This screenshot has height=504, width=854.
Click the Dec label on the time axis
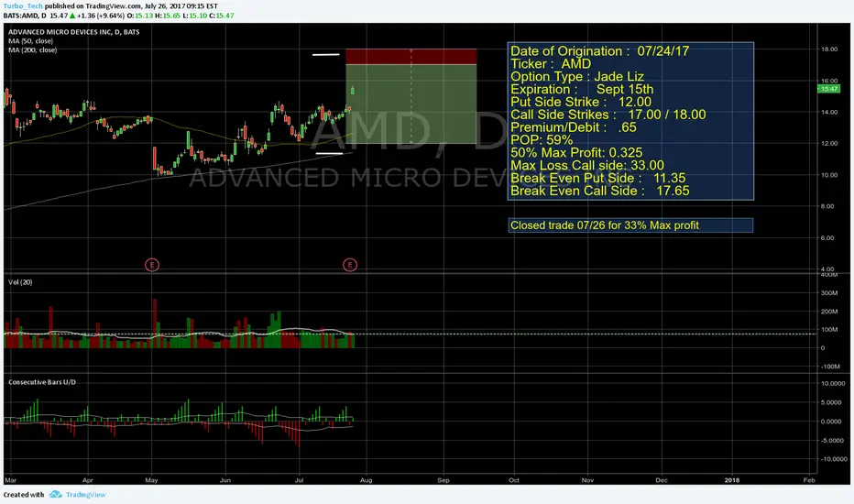pos(662,480)
